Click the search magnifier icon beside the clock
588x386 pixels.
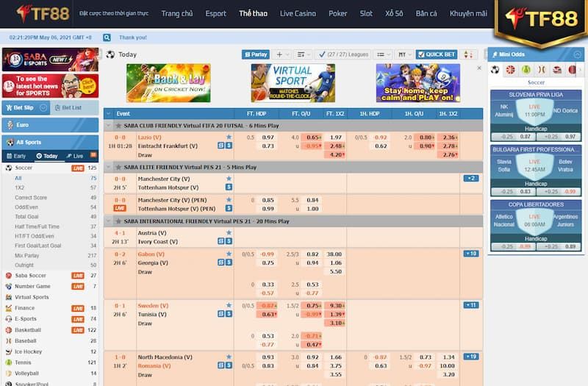tap(107, 37)
